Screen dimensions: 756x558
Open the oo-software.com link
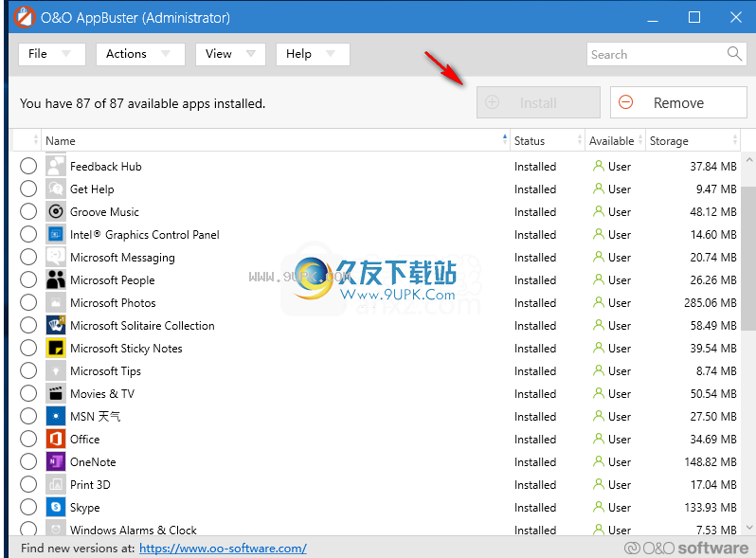click(x=223, y=549)
